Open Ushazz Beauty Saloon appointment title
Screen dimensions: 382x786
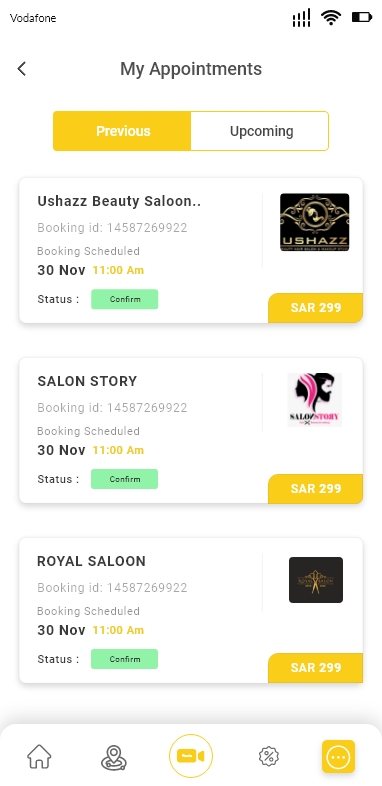point(119,201)
